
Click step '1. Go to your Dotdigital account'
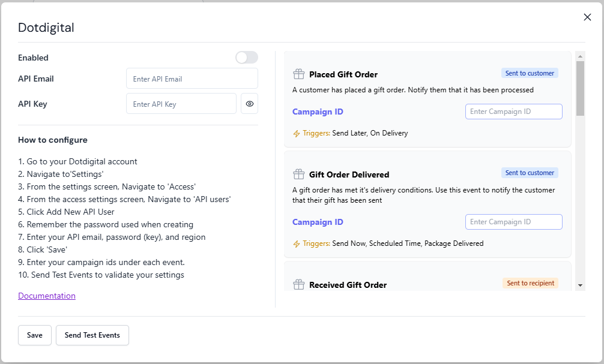point(77,161)
